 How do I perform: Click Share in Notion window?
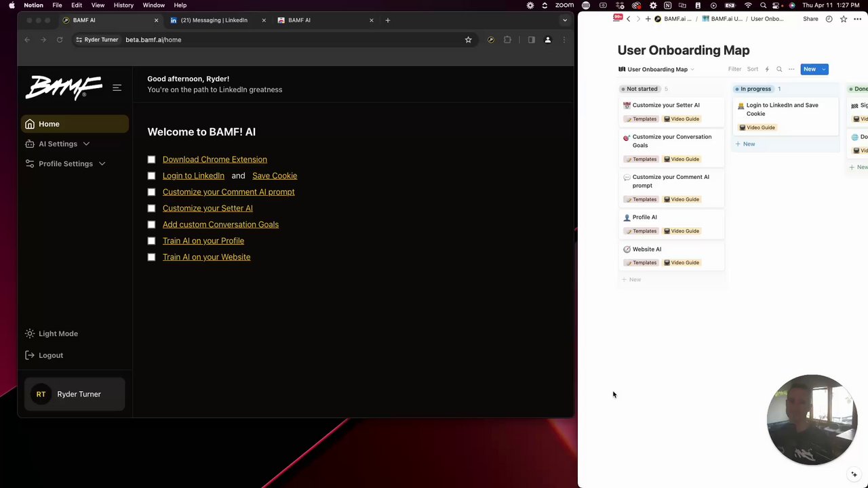tap(810, 19)
